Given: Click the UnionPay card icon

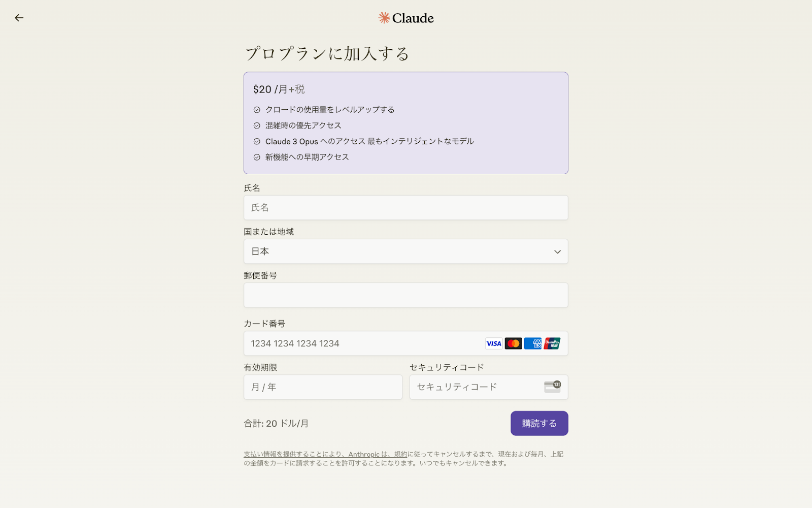Looking at the screenshot, I should (552, 343).
